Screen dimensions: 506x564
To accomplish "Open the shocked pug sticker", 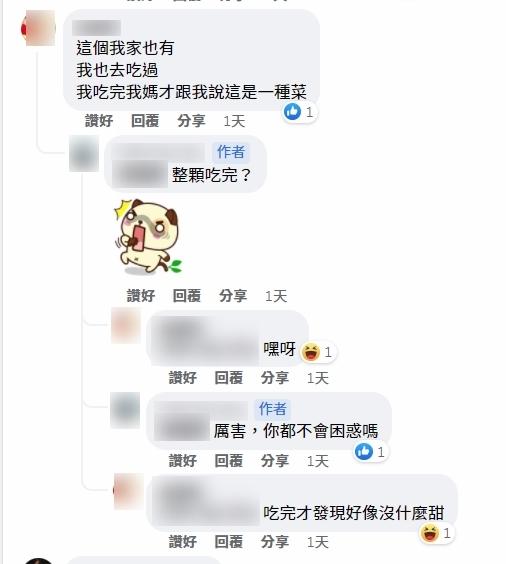I will click(x=147, y=237).
